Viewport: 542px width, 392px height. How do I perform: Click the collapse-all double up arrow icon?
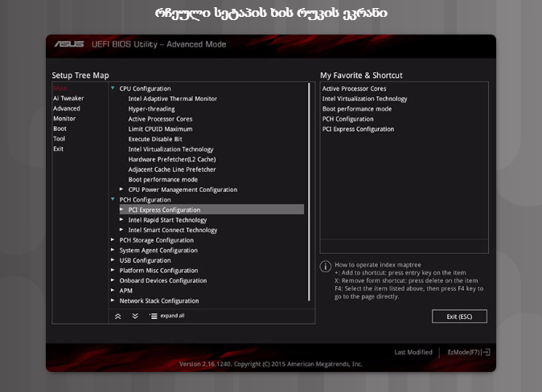(118, 316)
